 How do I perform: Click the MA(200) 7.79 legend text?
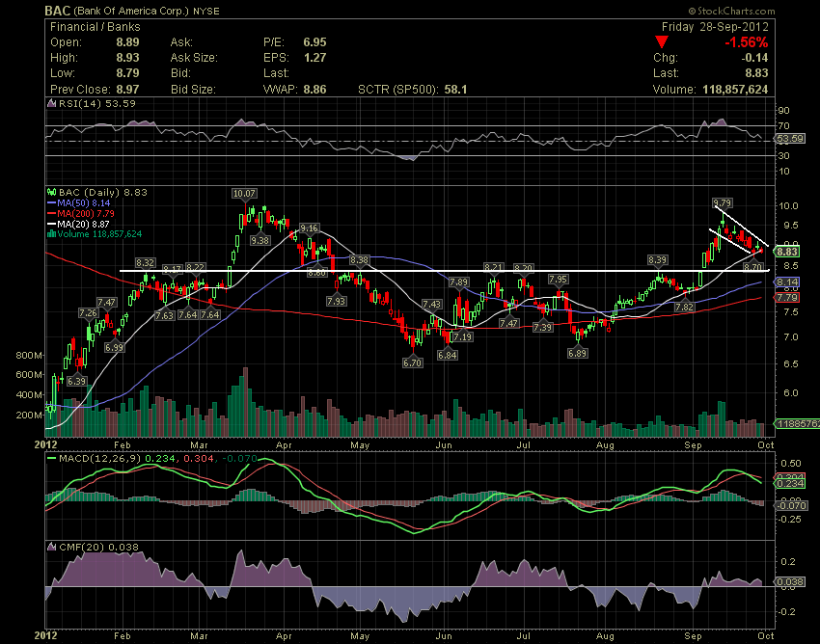(x=86, y=213)
